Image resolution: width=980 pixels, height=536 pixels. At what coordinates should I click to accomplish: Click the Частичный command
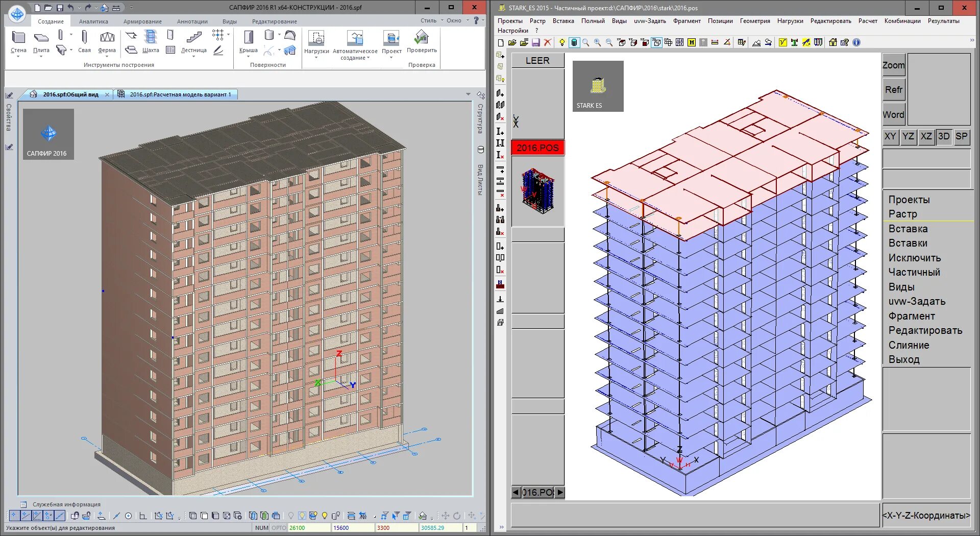click(914, 272)
